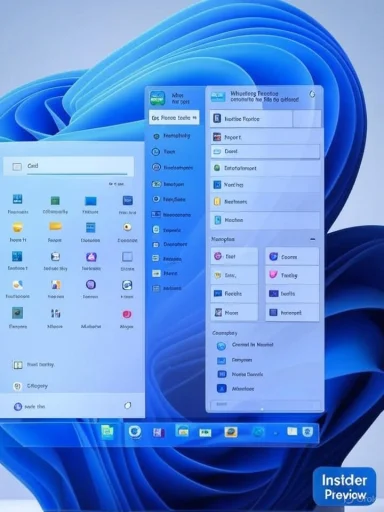This screenshot has width=384, height=512.
Task: Open the "Cooms" tile with blue shield icon
Action: pyautogui.click(x=292, y=257)
